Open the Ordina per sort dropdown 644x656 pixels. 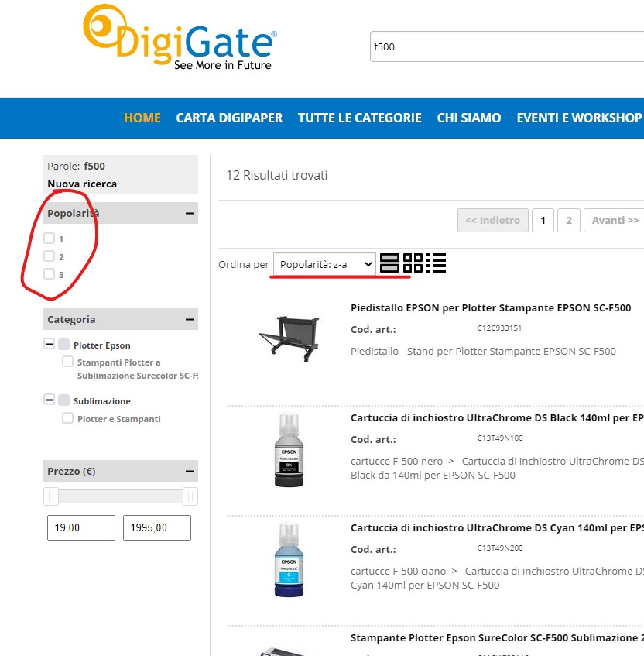[x=324, y=264]
